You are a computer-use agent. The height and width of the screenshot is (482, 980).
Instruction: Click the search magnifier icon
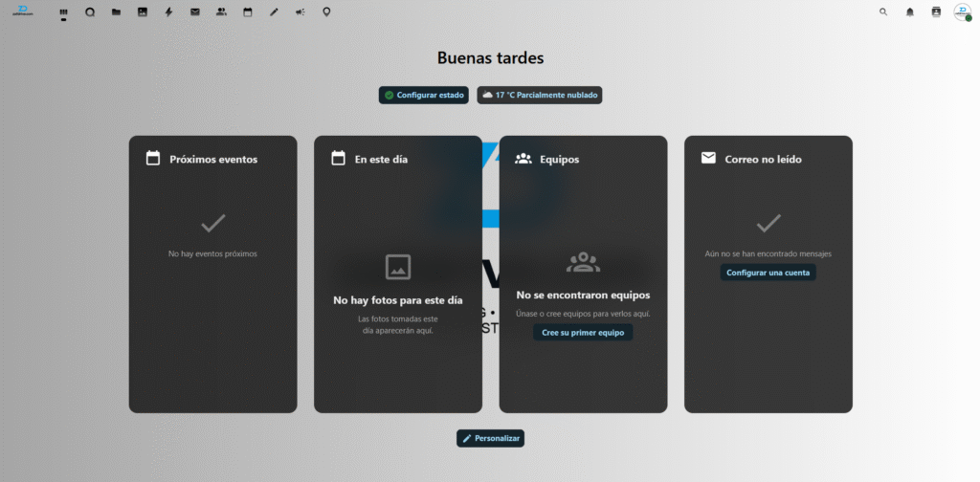(x=883, y=12)
